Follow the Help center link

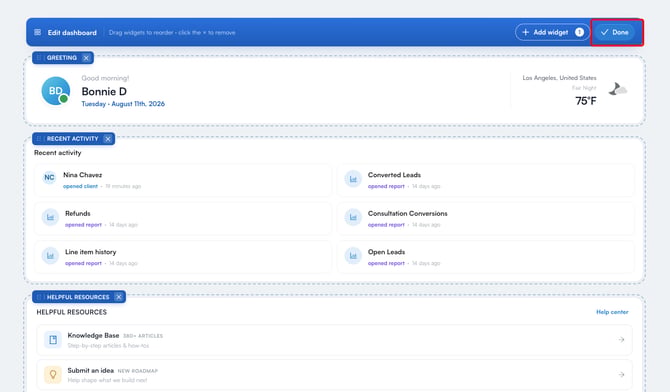click(x=612, y=312)
